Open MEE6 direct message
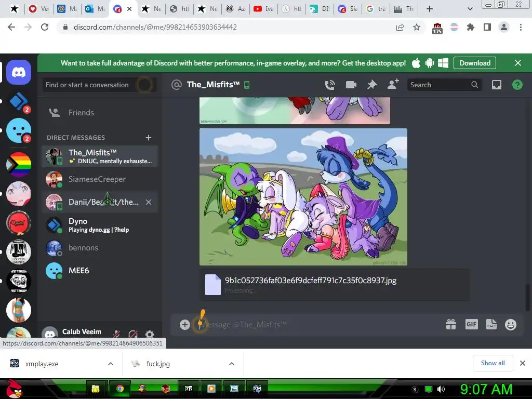 [100, 270]
